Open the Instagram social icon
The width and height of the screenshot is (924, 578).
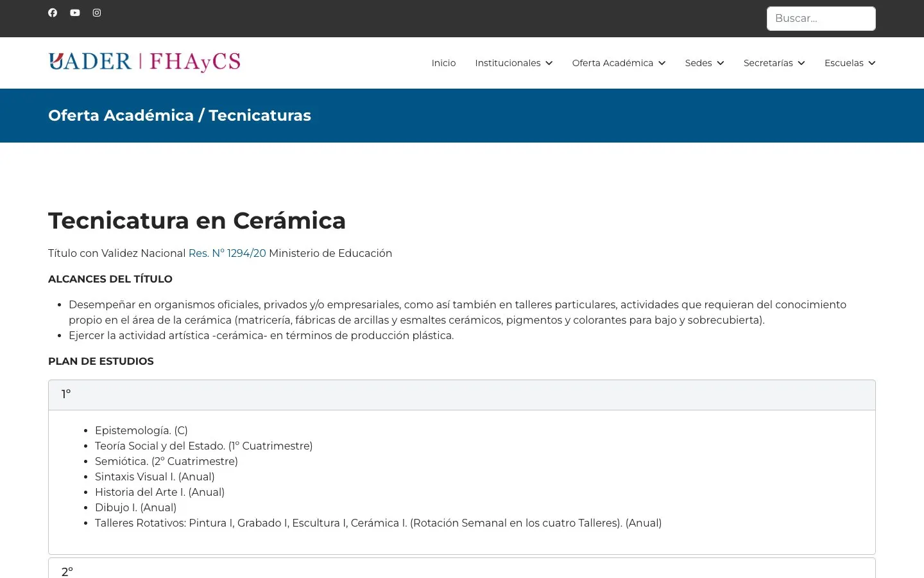coord(97,13)
